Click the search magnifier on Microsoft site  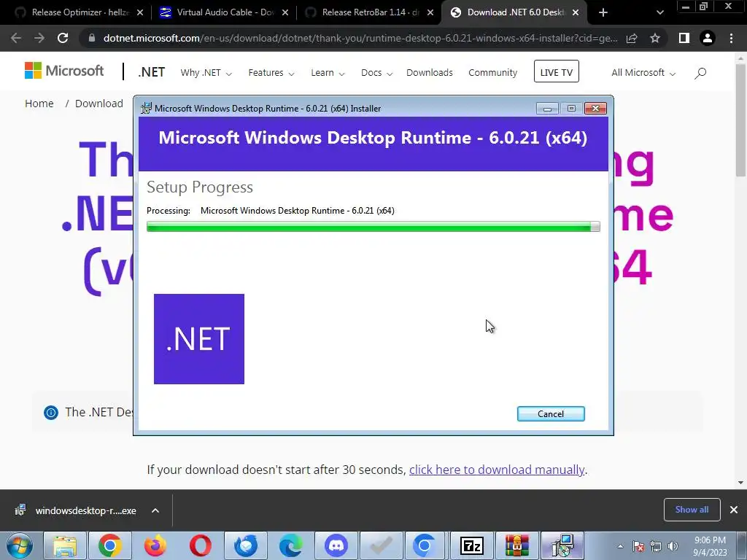700,73
